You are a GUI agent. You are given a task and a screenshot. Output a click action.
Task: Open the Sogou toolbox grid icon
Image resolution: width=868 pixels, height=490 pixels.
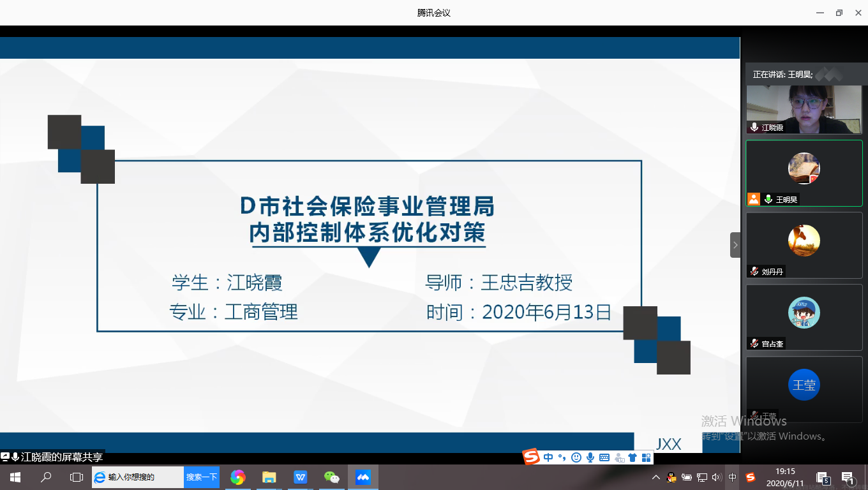(646, 457)
